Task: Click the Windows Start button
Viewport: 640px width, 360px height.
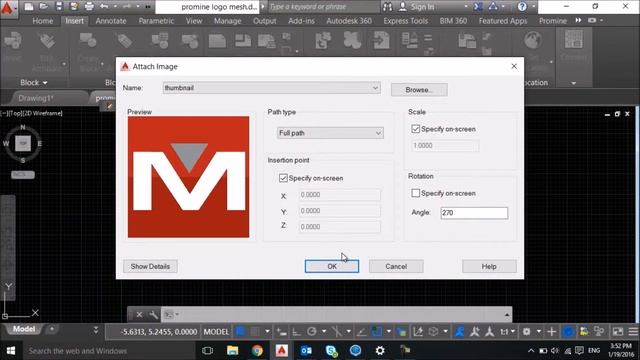Action: [x=11, y=350]
